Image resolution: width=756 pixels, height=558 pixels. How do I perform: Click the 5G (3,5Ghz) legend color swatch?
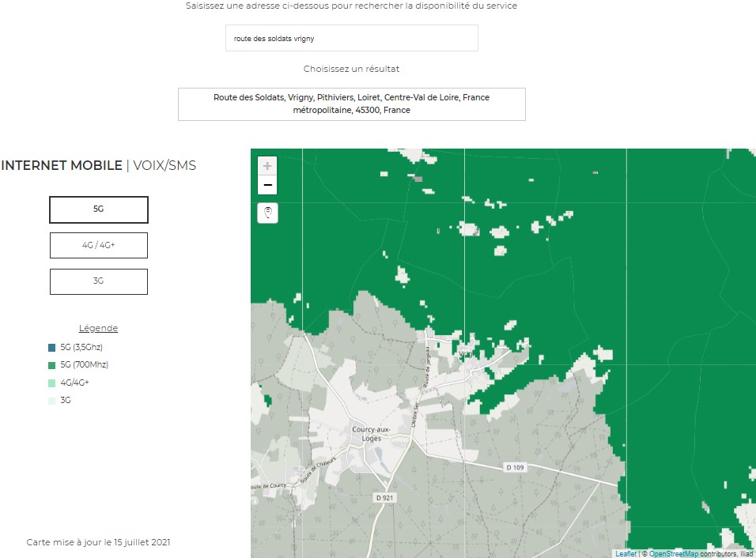click(52, 347)
